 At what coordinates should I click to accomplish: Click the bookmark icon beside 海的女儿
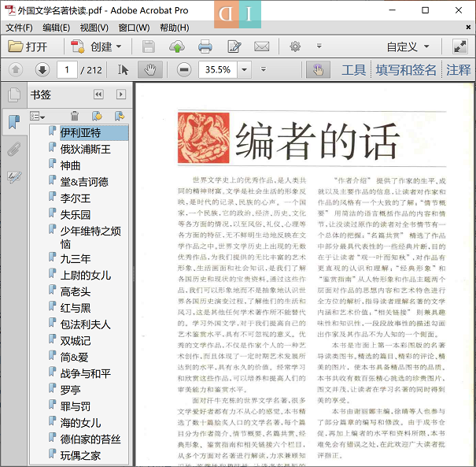53,421
